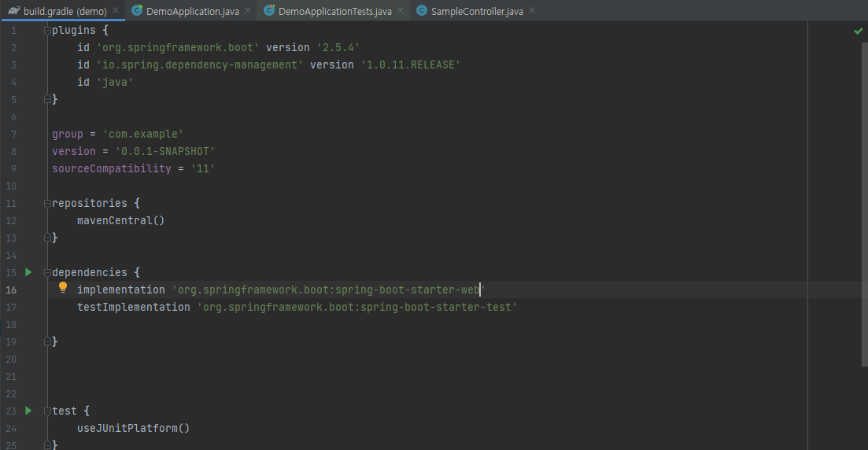Click the 'java' plugin id string
868x450 pixels.
pyautogui.click(x=115, y=82)
